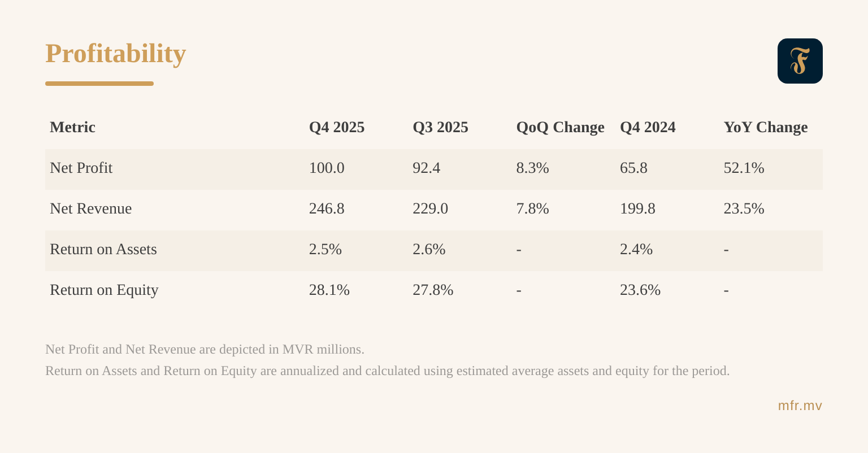Click the Profitability heading
This screenshot has height=453, width=868.
point(116,54)
